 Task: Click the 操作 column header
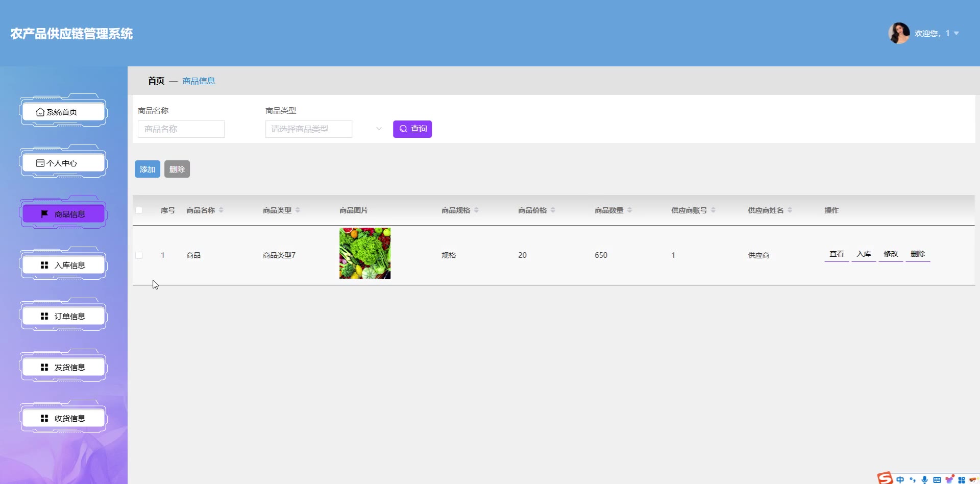coord(831,210)
